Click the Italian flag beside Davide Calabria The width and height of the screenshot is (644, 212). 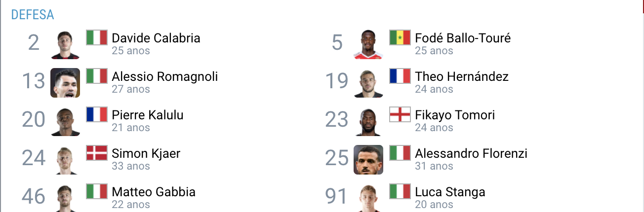click(97, 37)
